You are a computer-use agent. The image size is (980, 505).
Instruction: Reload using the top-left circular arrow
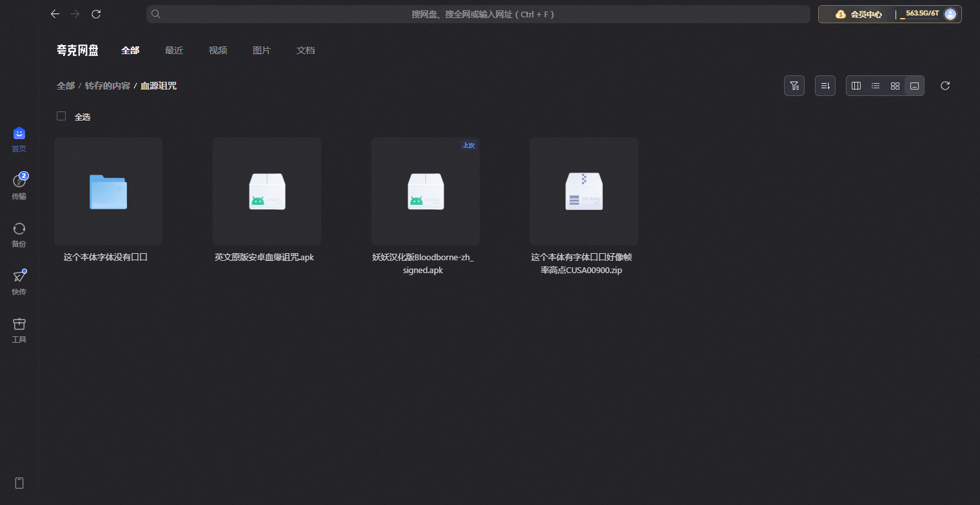tap(96, 14)
